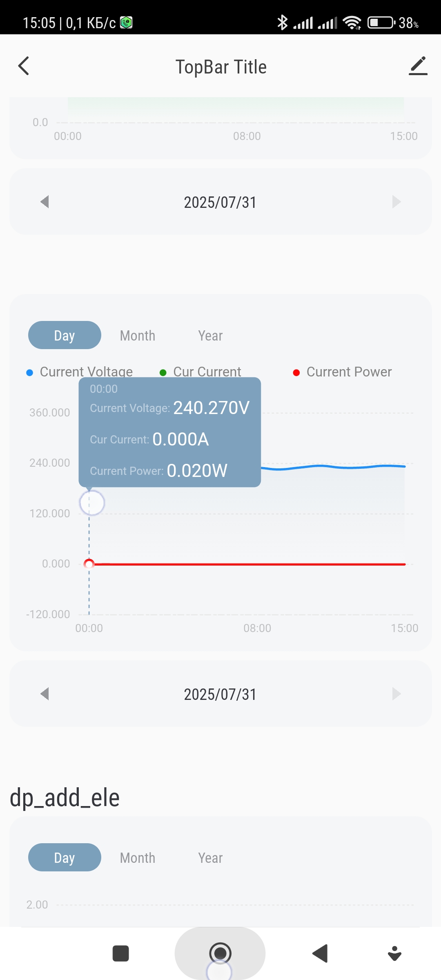Image resolution: width=441 pixels, height=980 pixels.
Task: Tap the back arrow in top bar
Action: pos(24,66)
